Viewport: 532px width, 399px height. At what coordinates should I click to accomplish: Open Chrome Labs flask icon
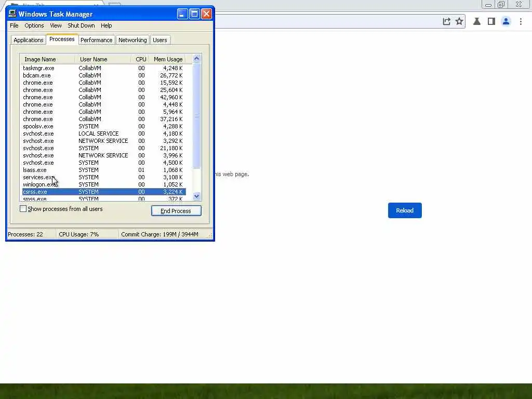pyautogui.click(x=477, y=21)
